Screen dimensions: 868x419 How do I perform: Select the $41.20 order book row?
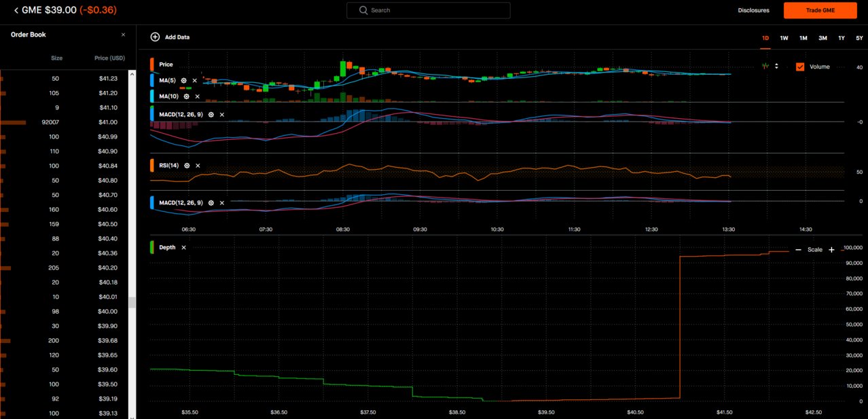64,93
